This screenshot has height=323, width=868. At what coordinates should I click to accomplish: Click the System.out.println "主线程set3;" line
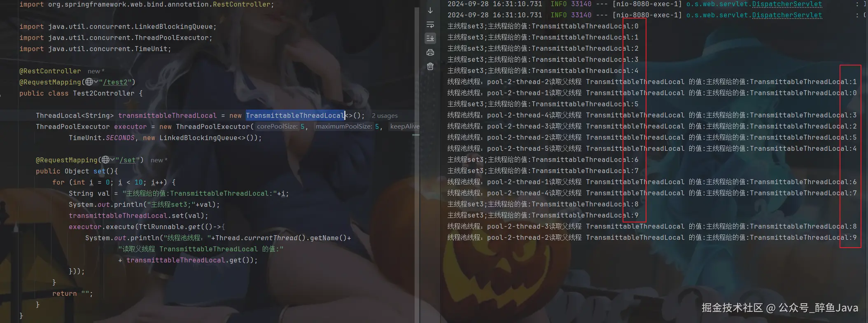tap(144, 204)
